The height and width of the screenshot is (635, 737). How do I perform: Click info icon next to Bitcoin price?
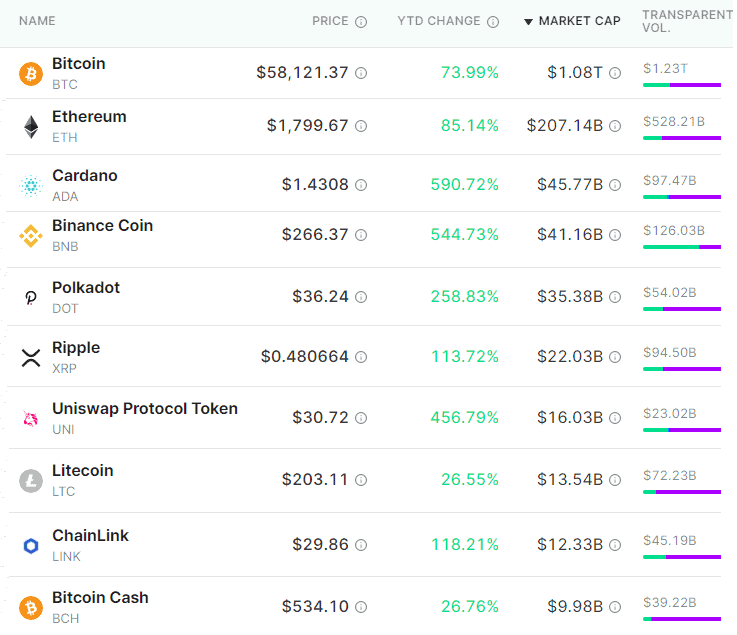(x=361, y=73)
